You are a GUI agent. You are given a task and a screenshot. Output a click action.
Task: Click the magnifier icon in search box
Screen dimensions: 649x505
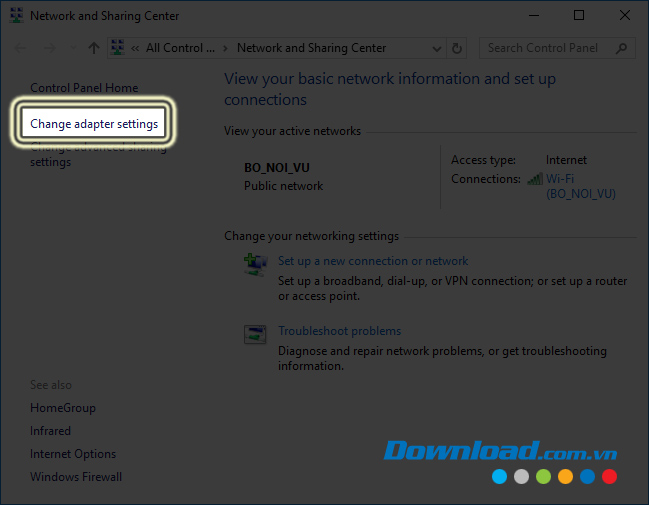[x=621, y=48]
